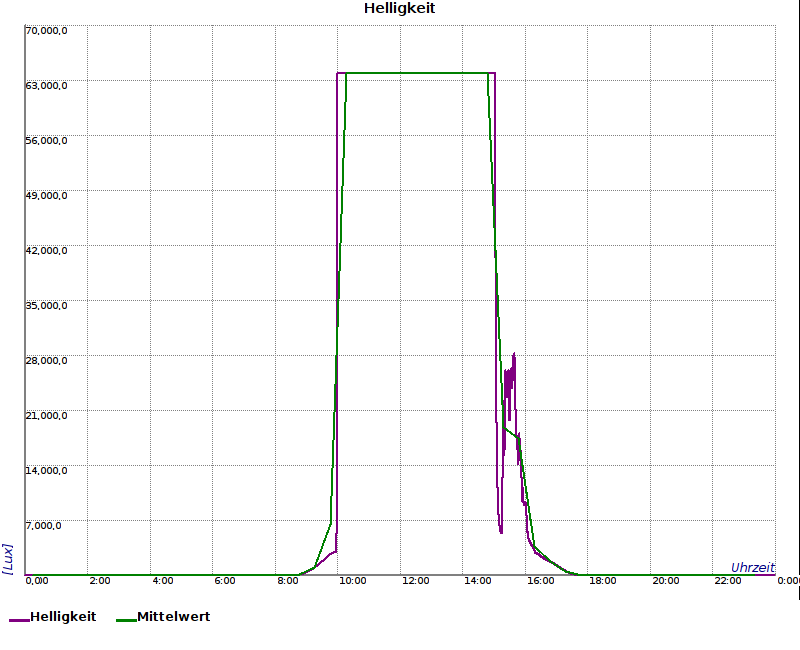Click the 28,000,0 y-axis value
Screen dimensions: 800x650
click(46, 361)
